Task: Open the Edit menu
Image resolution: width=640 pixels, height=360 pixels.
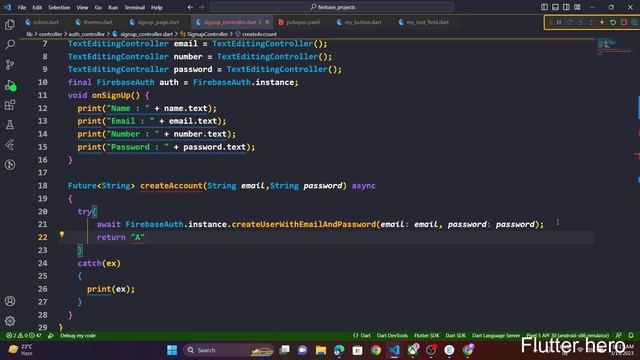Action: pyautogui.click(x=37, y=7)
